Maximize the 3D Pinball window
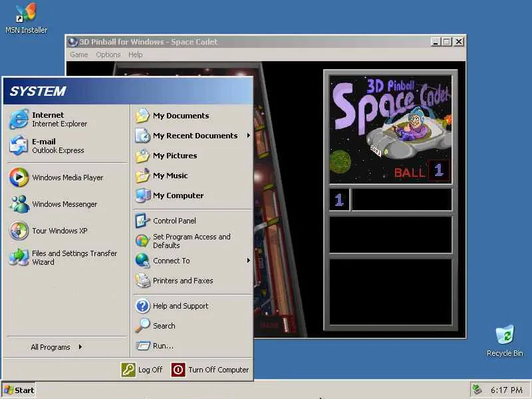532x399 pixels. tap(447, 42)
